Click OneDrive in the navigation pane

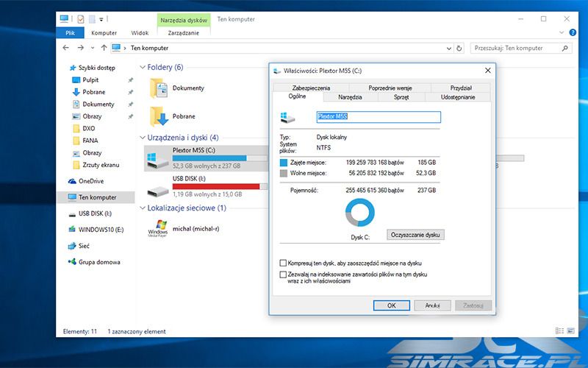[92, 181]
